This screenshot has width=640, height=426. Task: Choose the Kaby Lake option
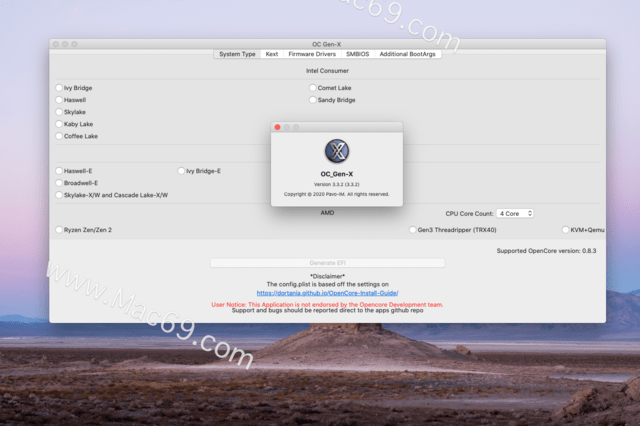59,124
